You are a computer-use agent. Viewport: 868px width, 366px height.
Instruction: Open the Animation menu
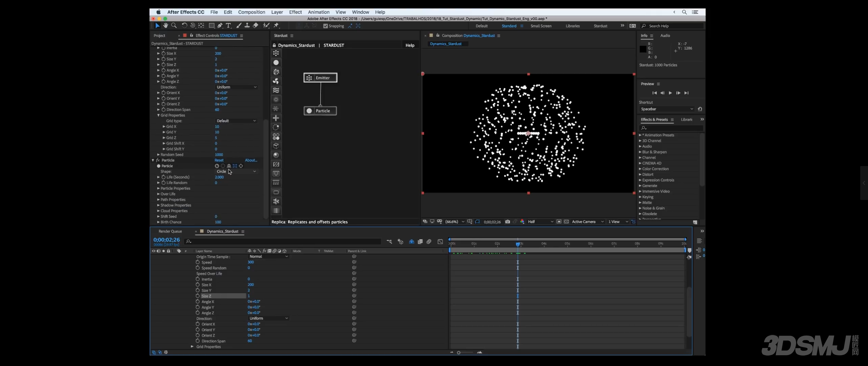coord(318,12)
